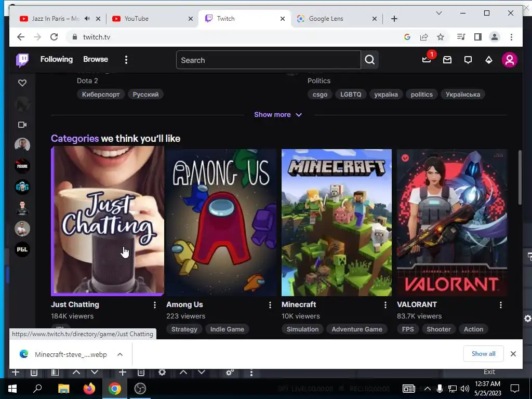Click the page vertical scrollbar
This screenshot has height=399, width=532.
click(x=520, y=177)
